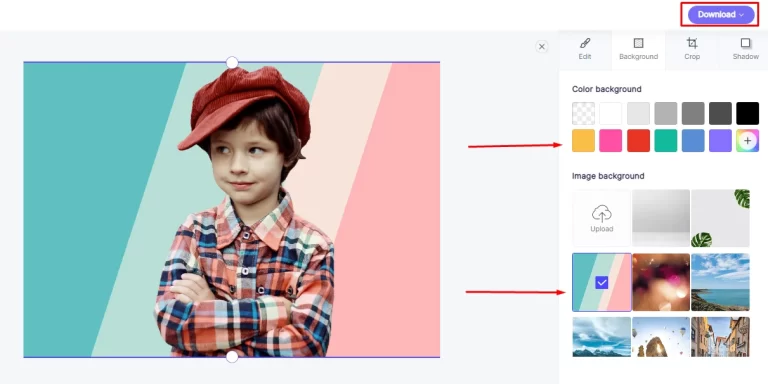Open the Edit brush tool tab
768x384 pixels.
(585, 43)
